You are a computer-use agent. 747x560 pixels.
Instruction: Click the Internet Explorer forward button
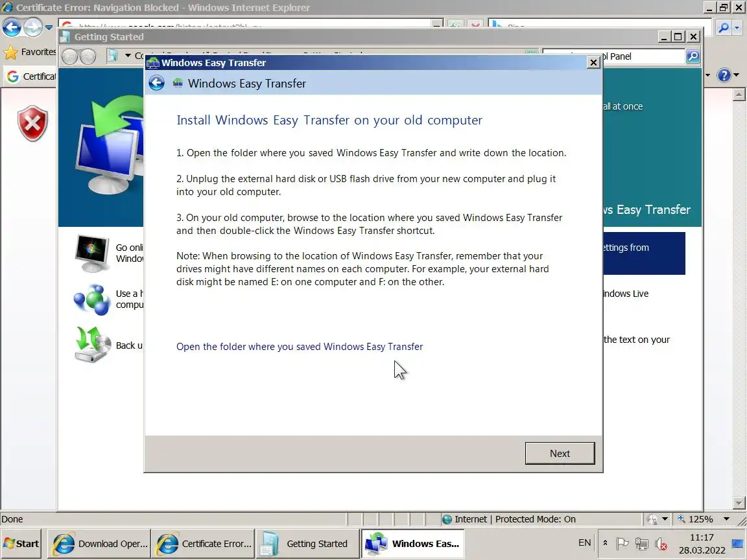(x=33, y=27)
